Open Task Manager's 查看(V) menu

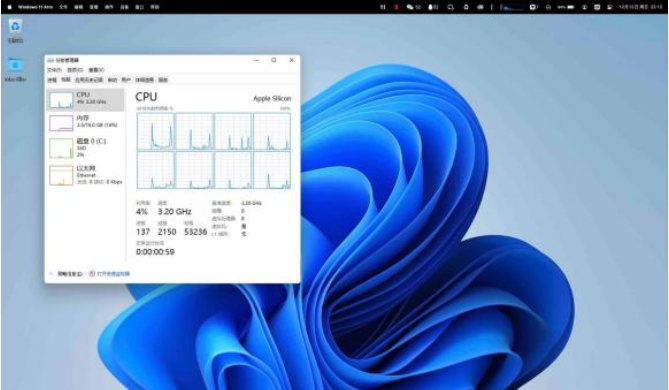click(x=96, y=70)
